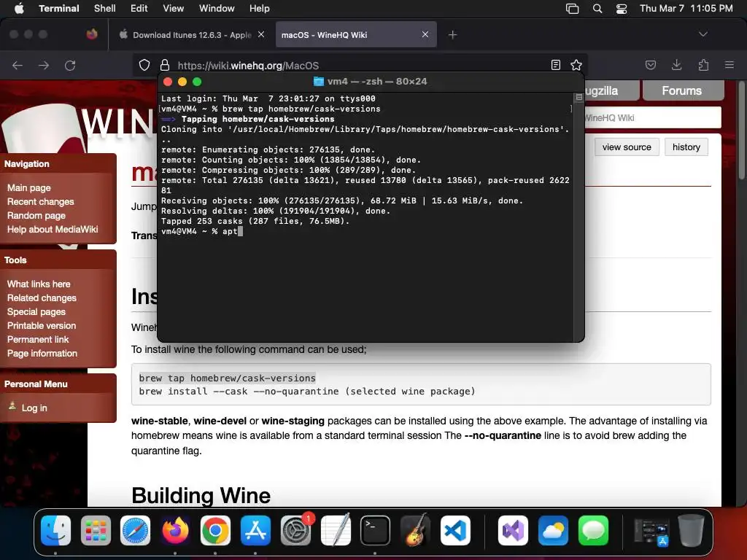This screenshot has height=560, width=747.
Task: Open Related changes link
Action: pos(42,297)
